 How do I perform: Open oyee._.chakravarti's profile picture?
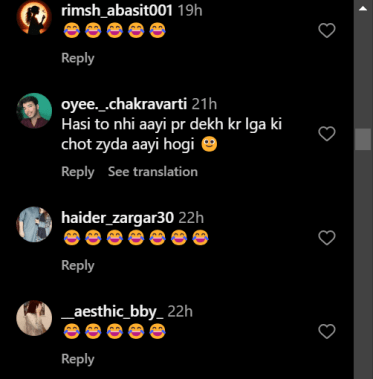34,110
